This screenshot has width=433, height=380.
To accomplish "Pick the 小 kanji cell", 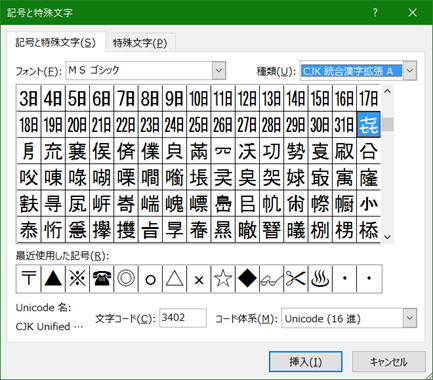I will click(x=369, y=204).
